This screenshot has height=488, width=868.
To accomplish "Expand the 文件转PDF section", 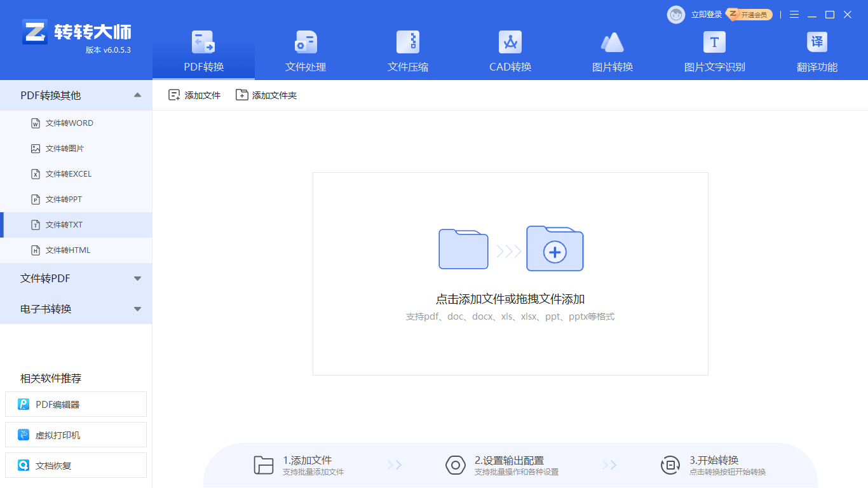I will coord(76,278).
